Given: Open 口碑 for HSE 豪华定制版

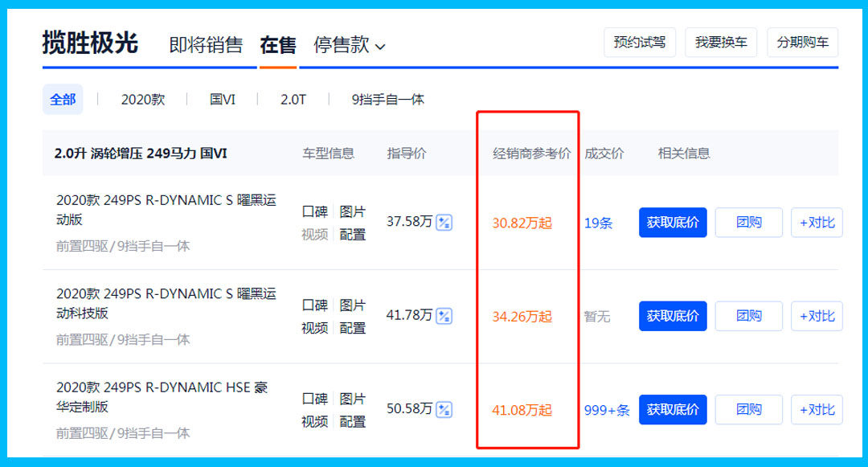Looking at the screenshot, I should [x=314, y=399].
